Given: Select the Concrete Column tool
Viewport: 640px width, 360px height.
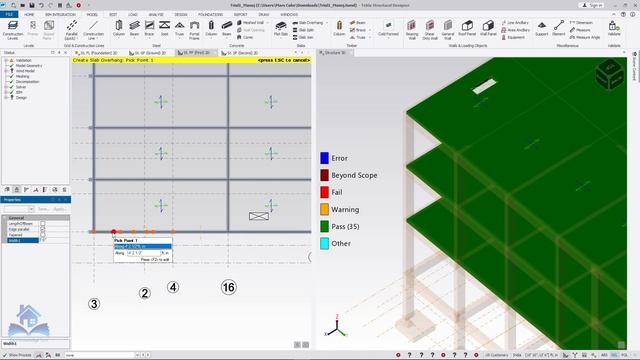Looking at the screenshot, I should pos(211,29).
